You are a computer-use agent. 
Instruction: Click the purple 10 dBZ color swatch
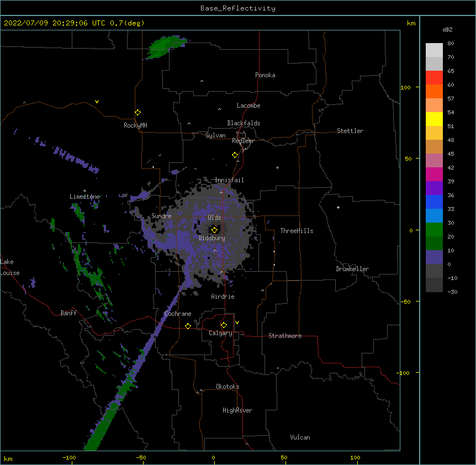click(434, 257)
